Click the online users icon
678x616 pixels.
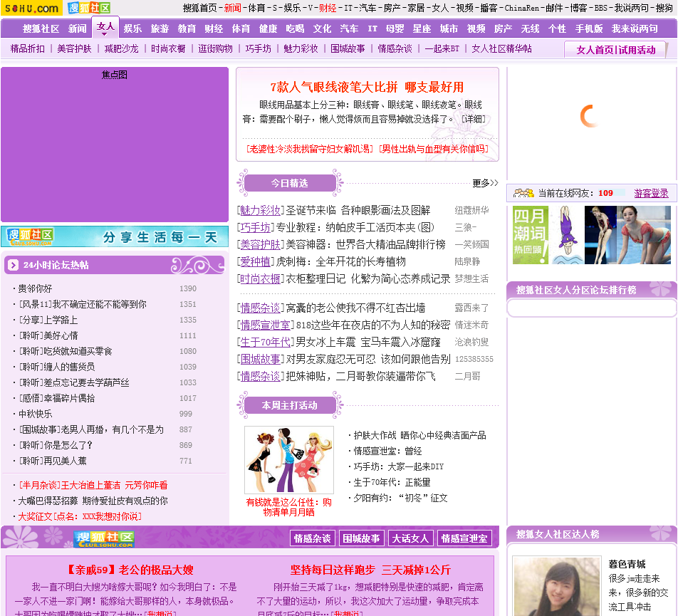(523, 193)
